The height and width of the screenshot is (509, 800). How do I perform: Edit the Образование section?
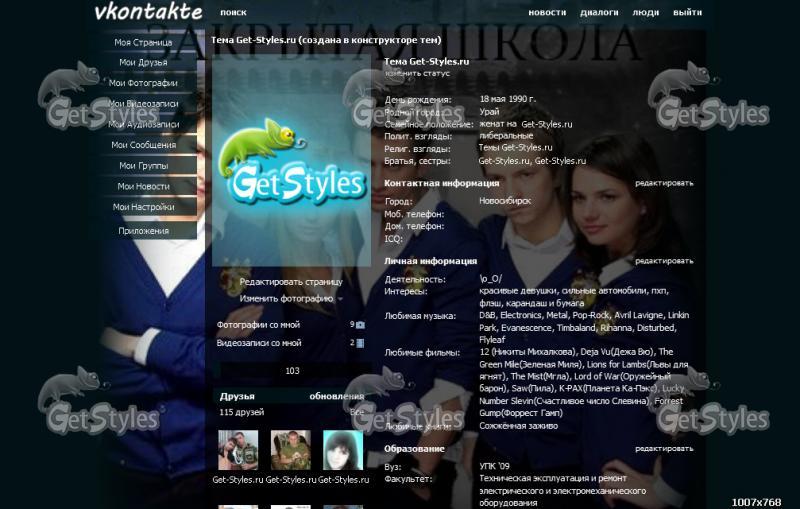tap(664, 449)
